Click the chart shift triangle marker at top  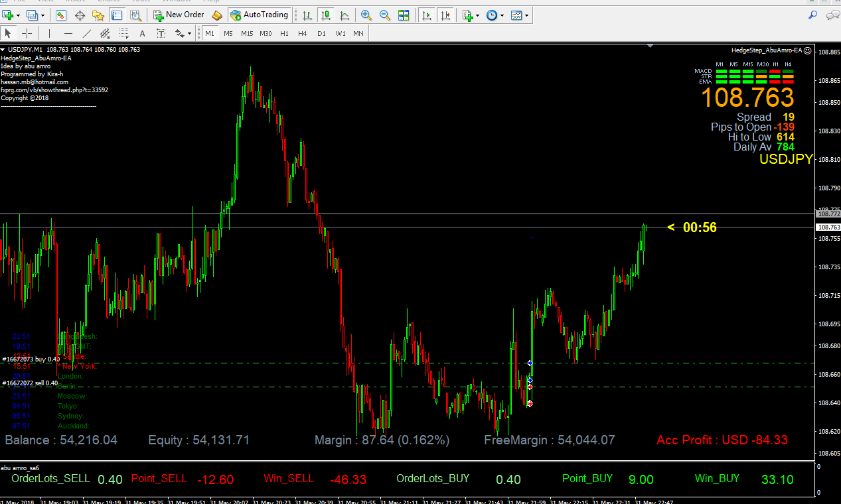coord(650,46)
